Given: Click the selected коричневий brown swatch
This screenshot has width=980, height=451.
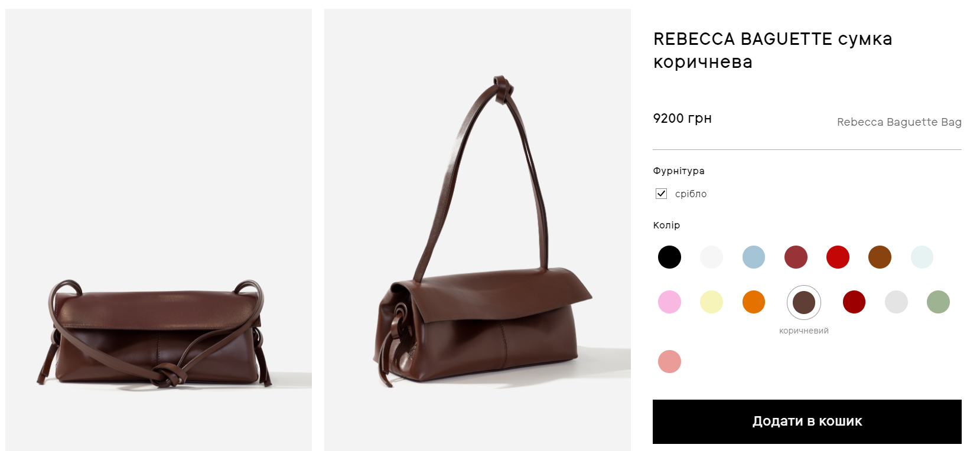Looking at the screenshot, I should (804, 302).
